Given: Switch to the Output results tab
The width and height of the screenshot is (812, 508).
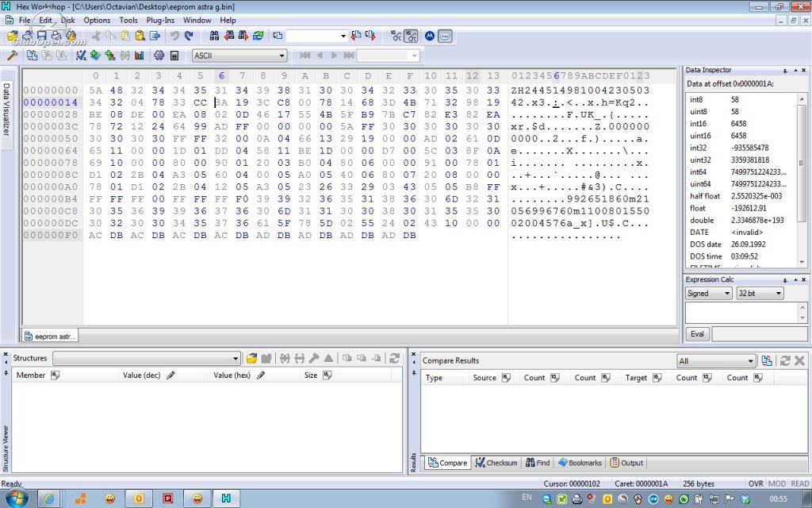Looking at the screenshot, I should click(x=626, y=463).
